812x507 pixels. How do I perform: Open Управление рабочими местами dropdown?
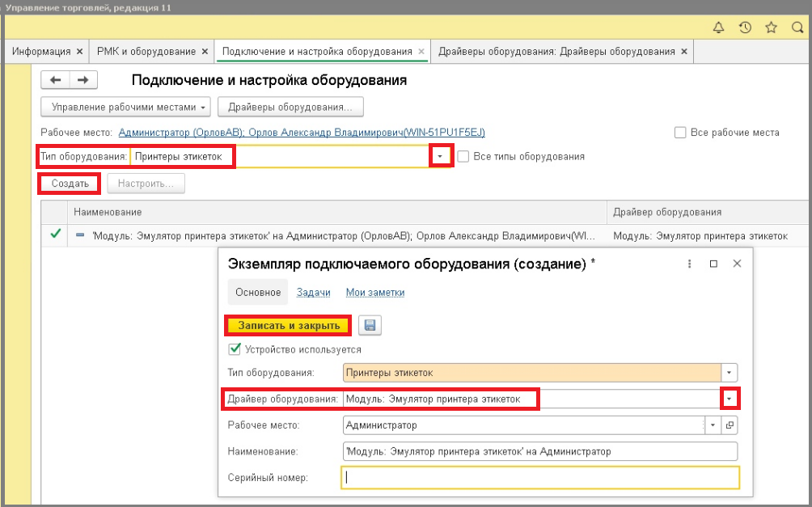[125, 108]
